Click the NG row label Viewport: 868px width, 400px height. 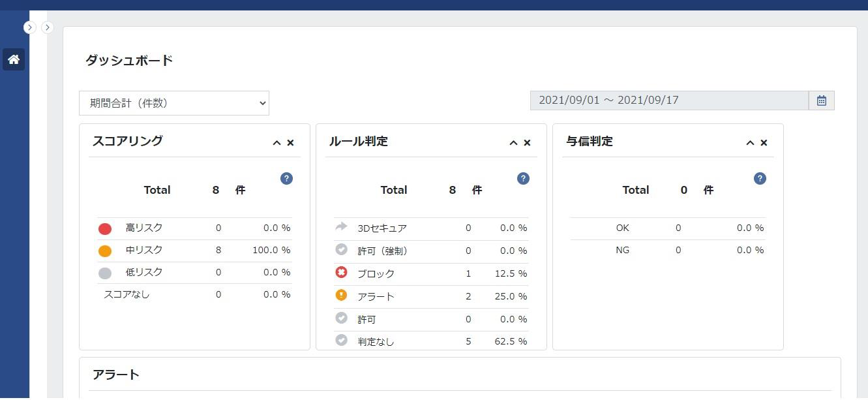coord(623,250)
